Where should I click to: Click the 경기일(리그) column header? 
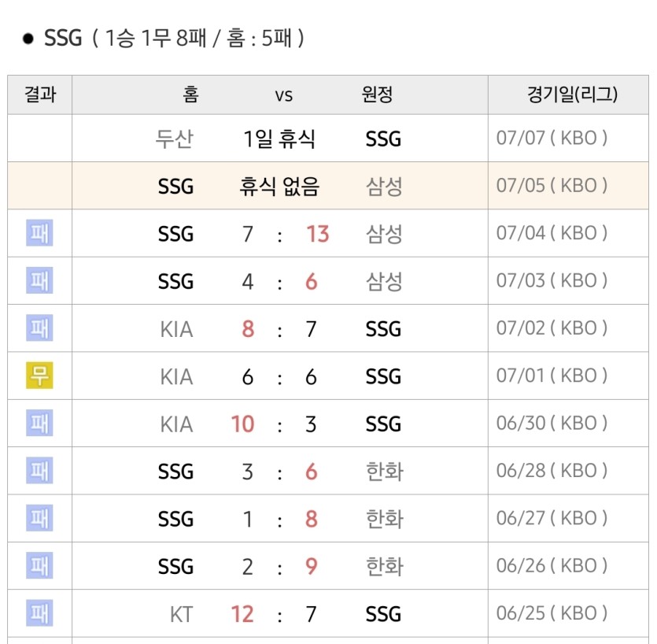pos(572,94)
